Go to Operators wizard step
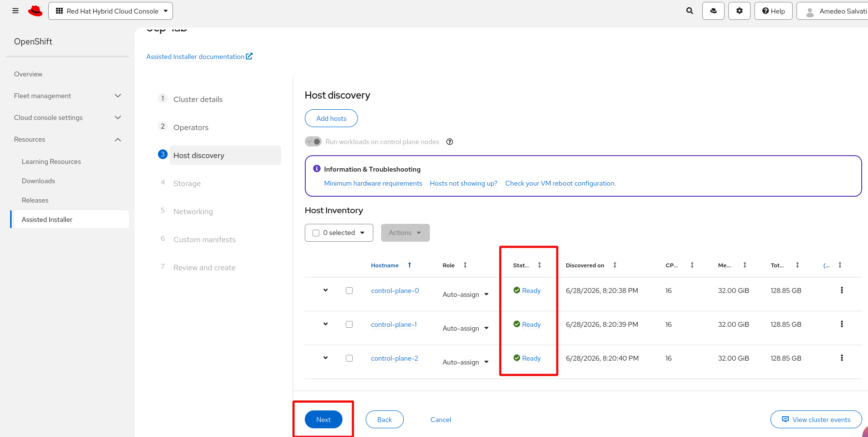Viewport: 868px width, 437px height. click(191, 127)
